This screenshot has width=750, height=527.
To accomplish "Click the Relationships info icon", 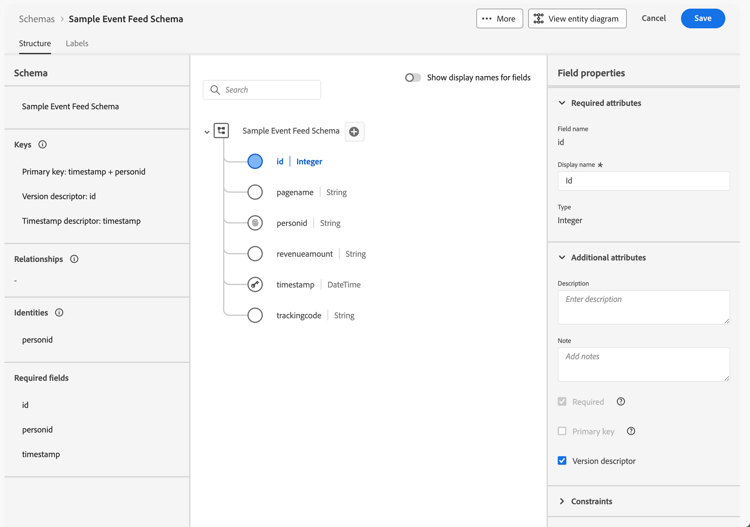I will click(x=74, y=259).
